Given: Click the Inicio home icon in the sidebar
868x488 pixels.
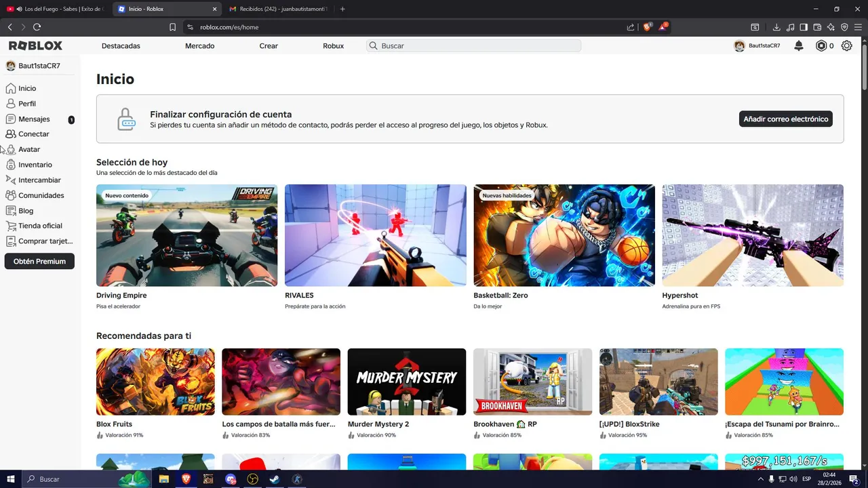Looking at the screenshot, I should coord(10,88).
